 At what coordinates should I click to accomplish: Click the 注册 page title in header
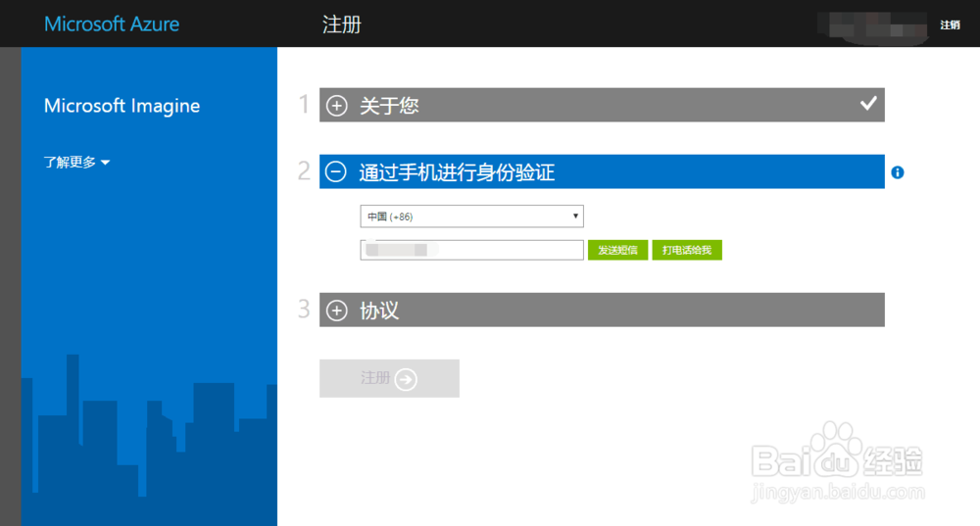tap(342, 25)
